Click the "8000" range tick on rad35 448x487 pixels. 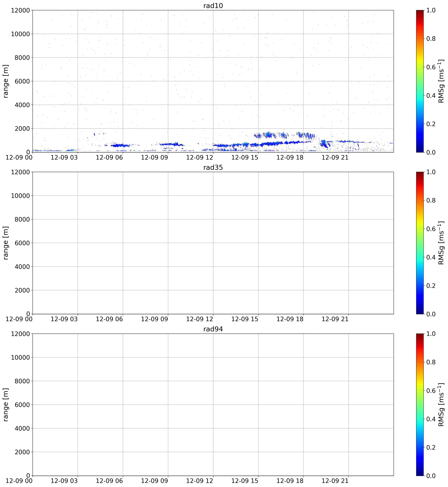coord(22,219)
